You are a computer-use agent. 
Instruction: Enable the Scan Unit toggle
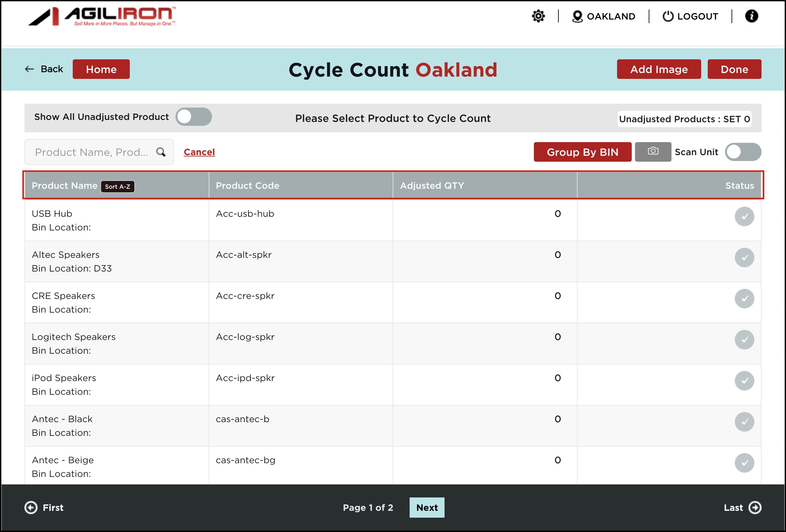click(x=743, y=152)
